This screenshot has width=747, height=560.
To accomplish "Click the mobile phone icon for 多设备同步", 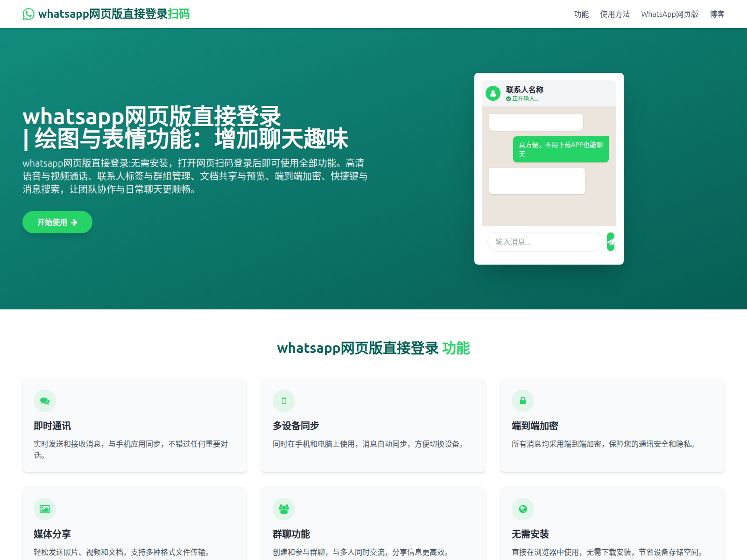I will pyautogui.click(x=284, y=401).
